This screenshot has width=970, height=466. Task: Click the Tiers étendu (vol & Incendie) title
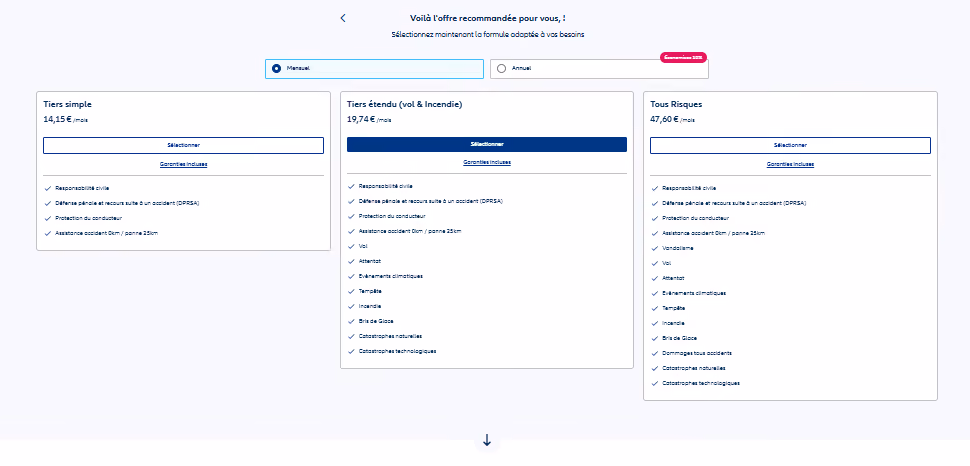[x=405, y=105]
